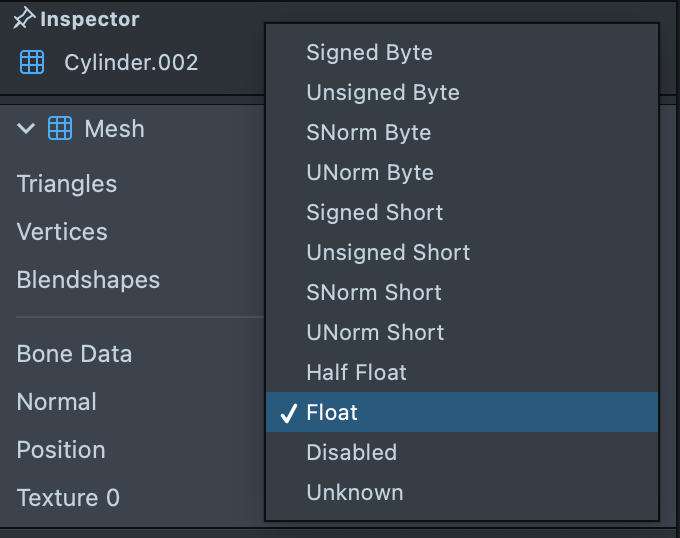The height and width of the screenshot is (538, 680).
Task: Pick SNorm Short option
Action: (374, 292)
